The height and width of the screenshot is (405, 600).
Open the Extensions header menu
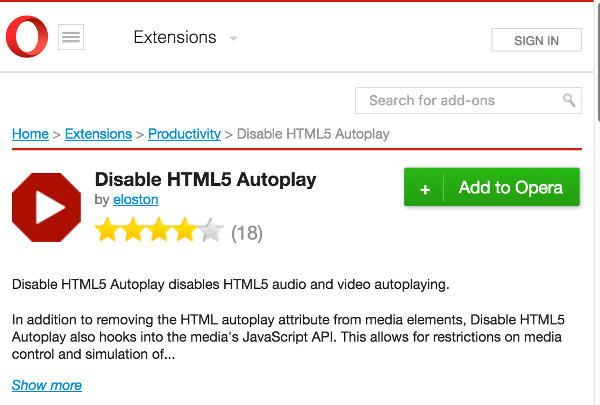click(x=175, y=38)
